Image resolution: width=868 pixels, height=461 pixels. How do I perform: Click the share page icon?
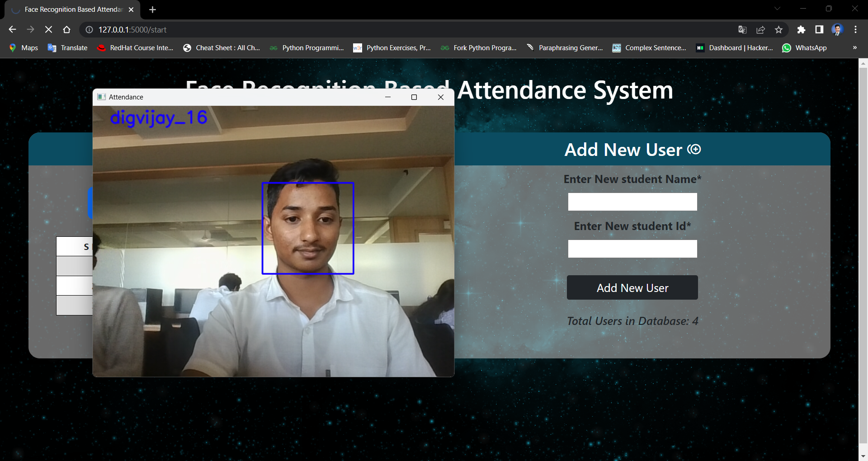(760, 29)
